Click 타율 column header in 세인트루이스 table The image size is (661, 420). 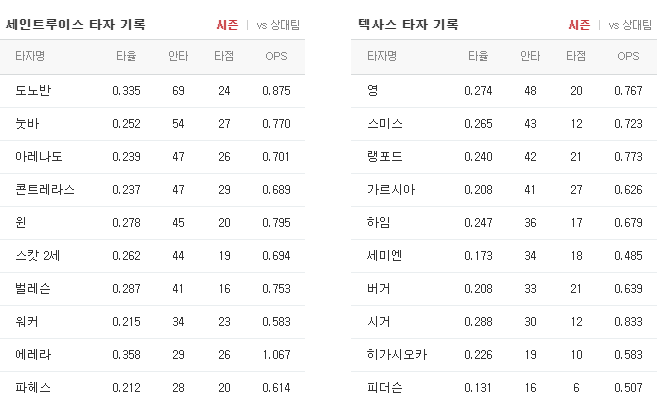click(x=126, y=56)
